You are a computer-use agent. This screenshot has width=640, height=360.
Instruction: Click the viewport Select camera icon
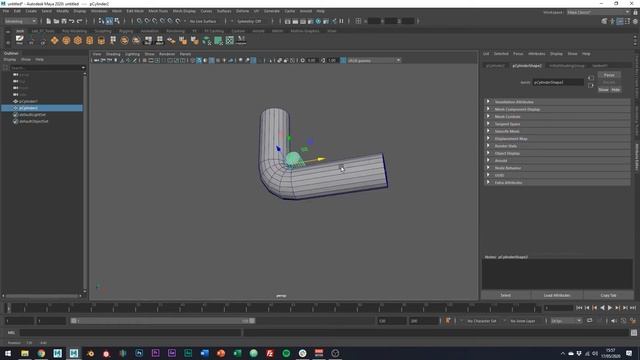coord(96,60)
